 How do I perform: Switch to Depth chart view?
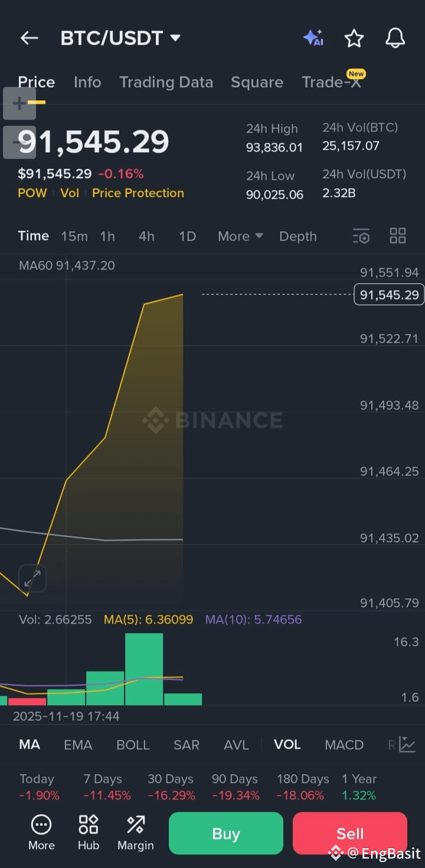tap(298, 236)
